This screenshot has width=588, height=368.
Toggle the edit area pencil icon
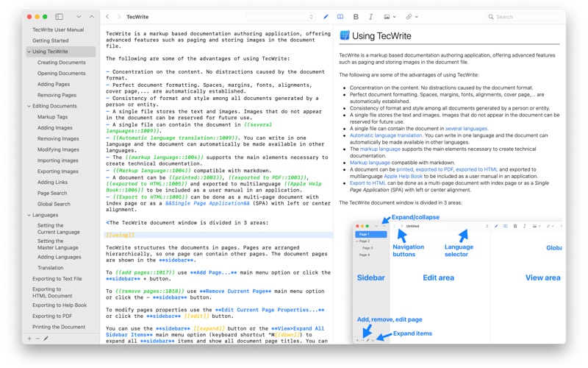pyautogui.click(x=326, y=16)
